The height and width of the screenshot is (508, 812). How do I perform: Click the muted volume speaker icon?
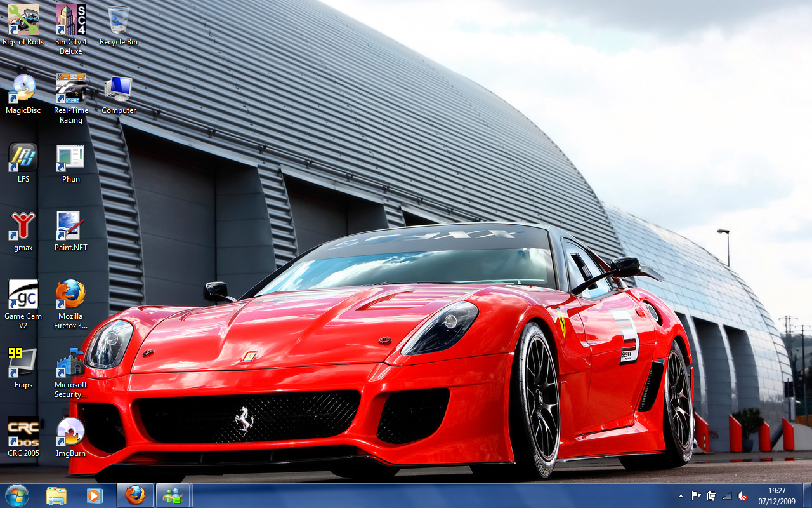(742, 496)
